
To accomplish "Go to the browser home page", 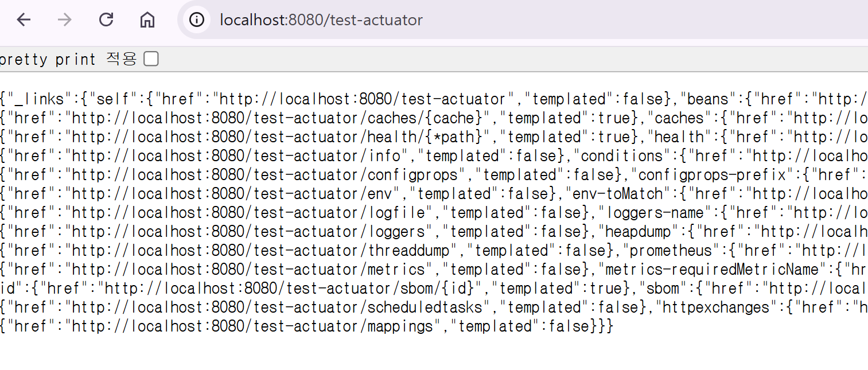I will point(147,20).
